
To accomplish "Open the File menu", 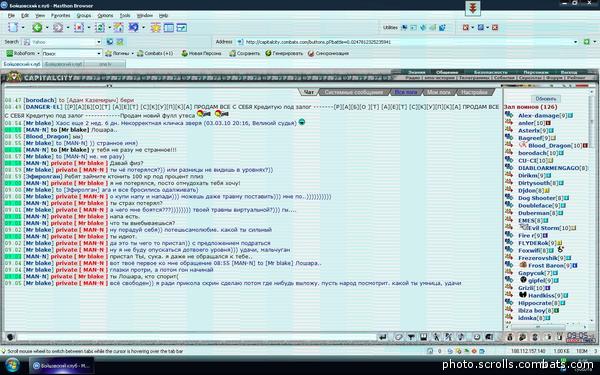I will 11,15.
